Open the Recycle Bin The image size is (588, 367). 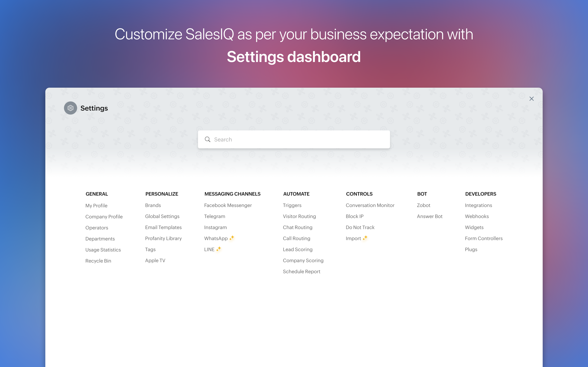[x=98, y=260]
